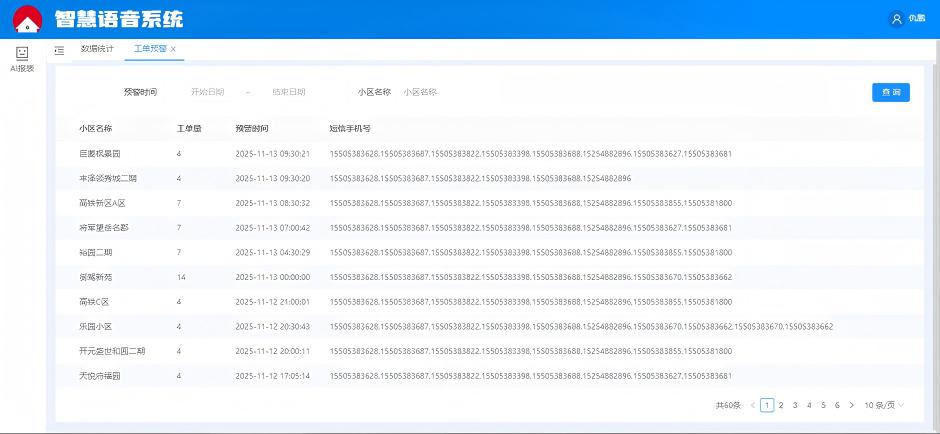
Task: Jump to page 6 in pagination
Action: 837,405
